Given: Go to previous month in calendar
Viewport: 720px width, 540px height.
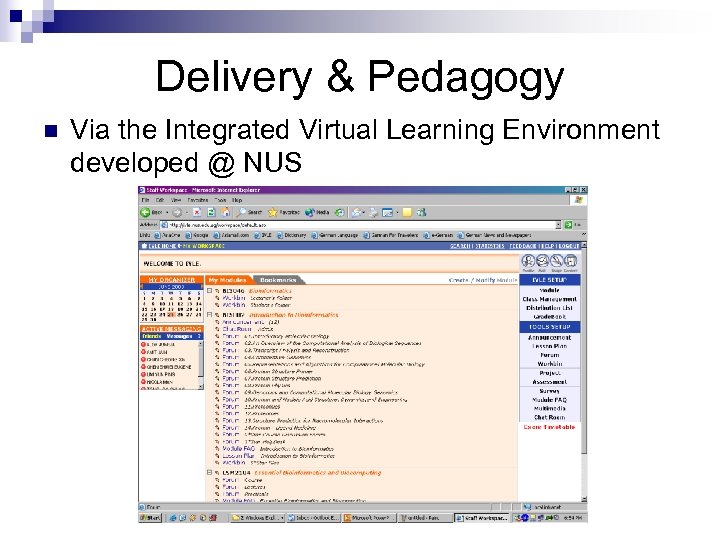Looking at the screenshot, I should point(142,287).
